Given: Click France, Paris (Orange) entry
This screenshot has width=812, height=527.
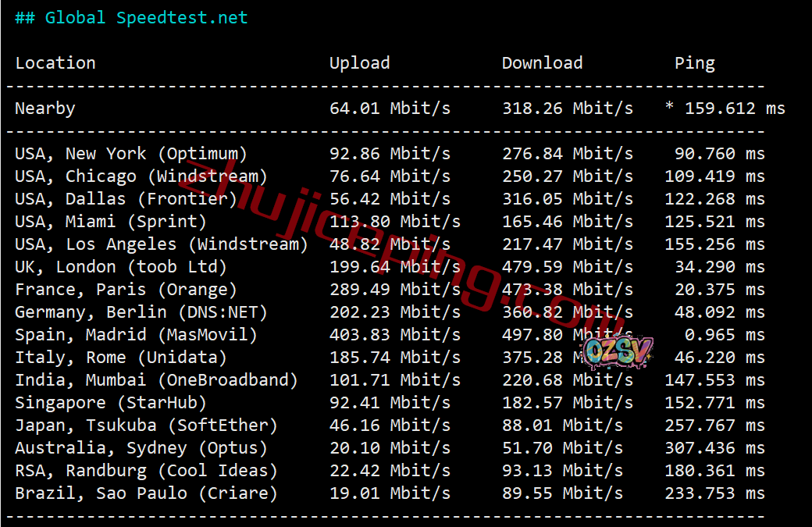Looking at the screenshot, I should tap(126, 290).
